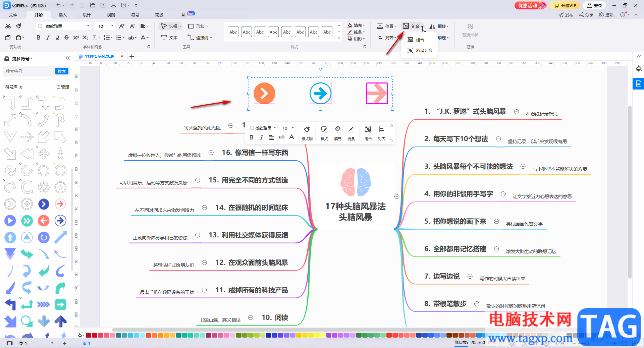Click the 开通VIP button
Image resolution: width=644 pixels, height=348 pixels.
coord(565,5)
